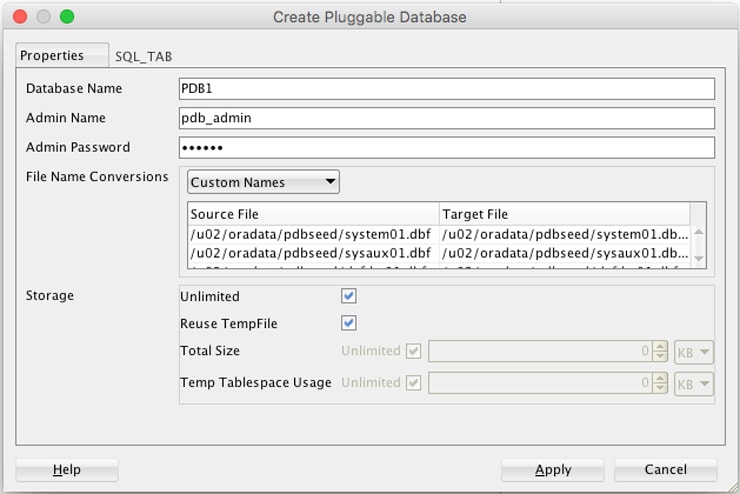
Task: Click the Admin Name field
Action: pyautogui.click(x=446, y=118)
